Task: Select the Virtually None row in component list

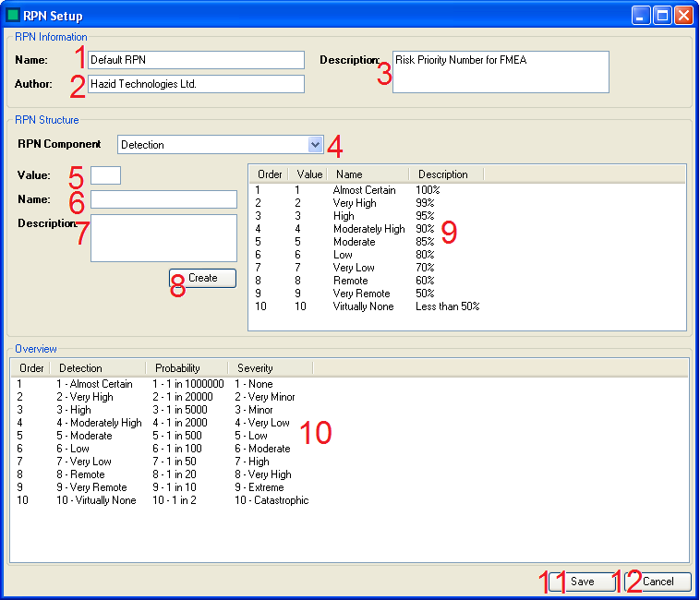Action: (364, 306)
